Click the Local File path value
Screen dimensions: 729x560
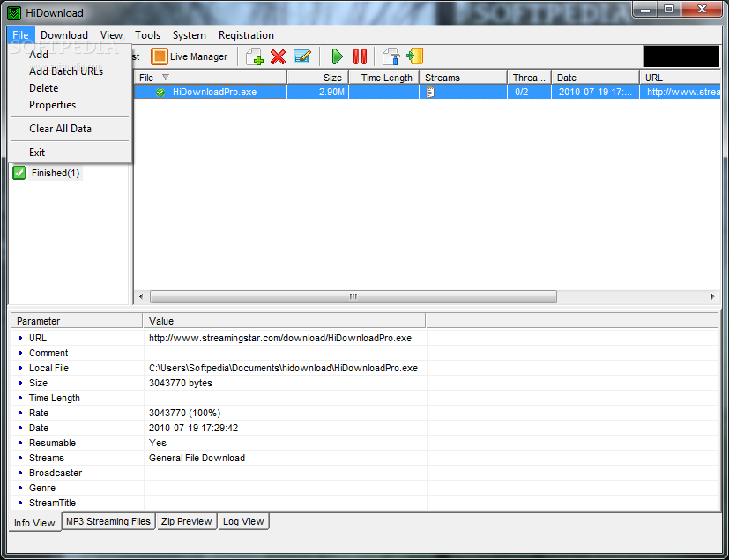pos(283,368)
